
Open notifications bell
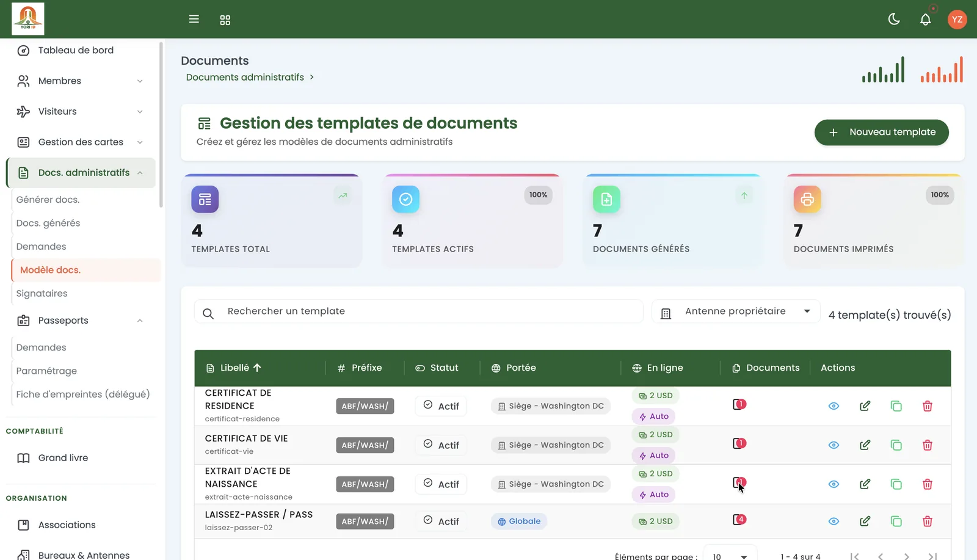click(x=926, y=20)
